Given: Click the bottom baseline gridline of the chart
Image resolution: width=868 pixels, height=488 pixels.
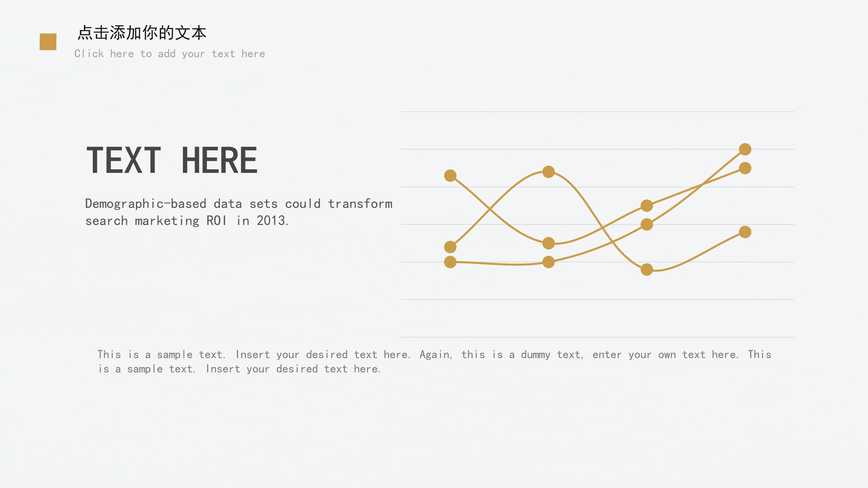Looking at the screenshot, I should (x=597, y=337).
